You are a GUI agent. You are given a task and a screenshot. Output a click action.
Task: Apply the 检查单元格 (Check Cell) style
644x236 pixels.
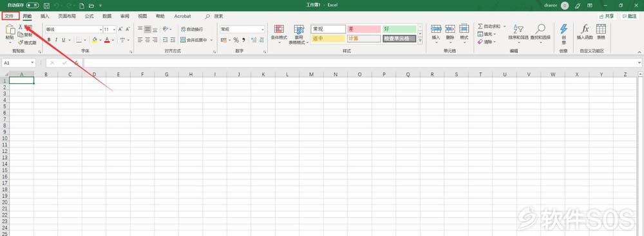click(399, 39)
